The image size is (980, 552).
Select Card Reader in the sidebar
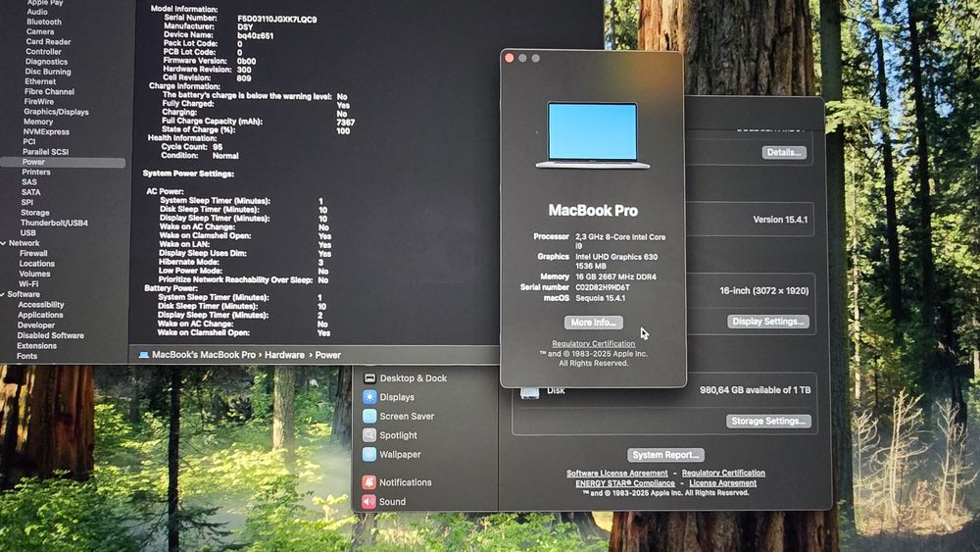coord(48,42)
